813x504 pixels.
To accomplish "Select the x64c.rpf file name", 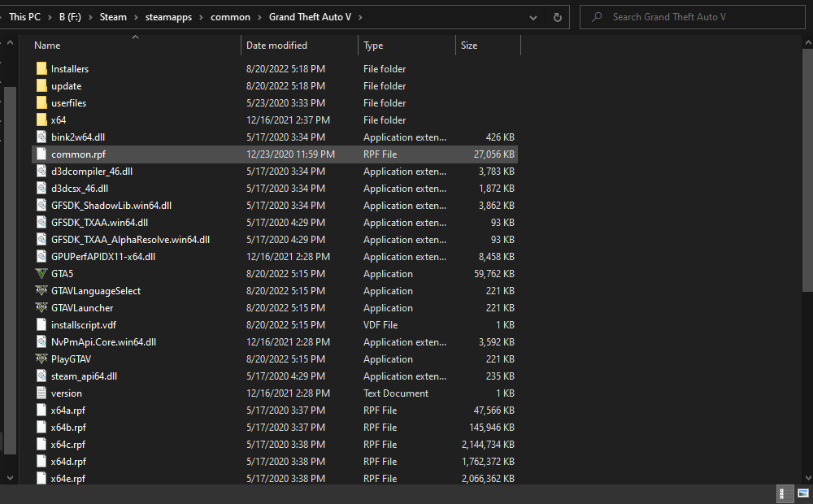I will [x=68, y=445].
